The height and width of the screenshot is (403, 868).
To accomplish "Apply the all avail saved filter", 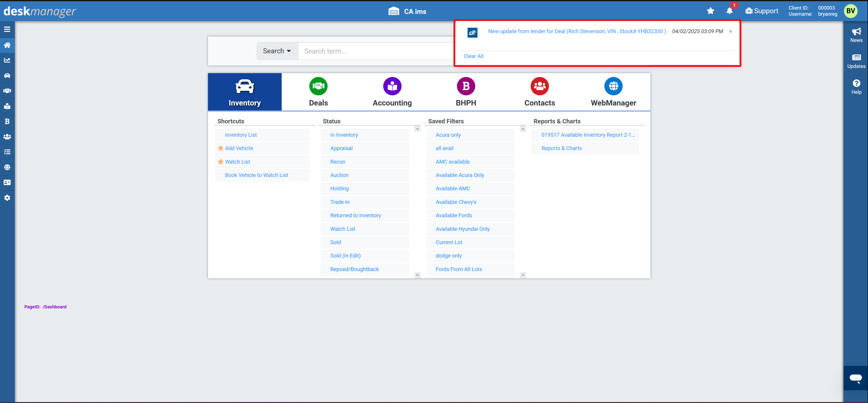I will pyautogui.click(x=470, y=148).
